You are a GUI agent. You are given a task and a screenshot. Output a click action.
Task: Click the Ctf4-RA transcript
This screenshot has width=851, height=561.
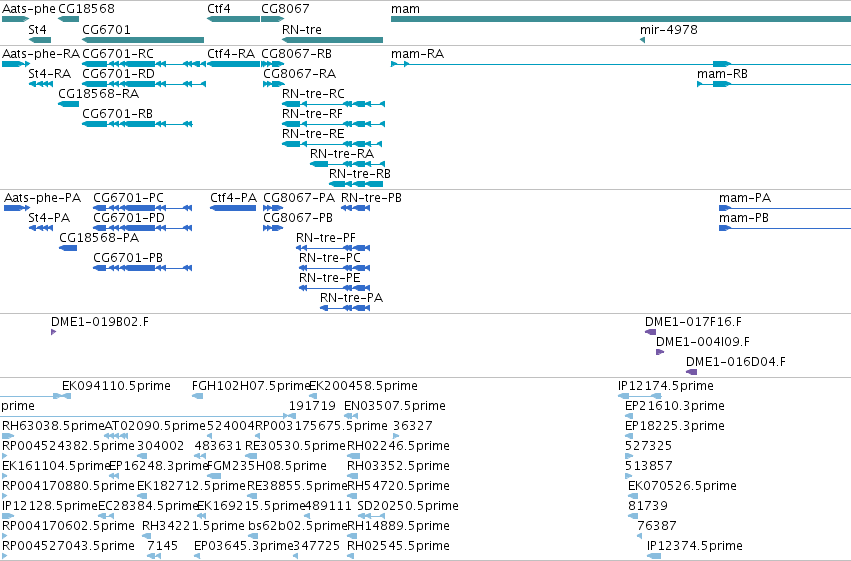pyautogui.click(x=233, y=64)
